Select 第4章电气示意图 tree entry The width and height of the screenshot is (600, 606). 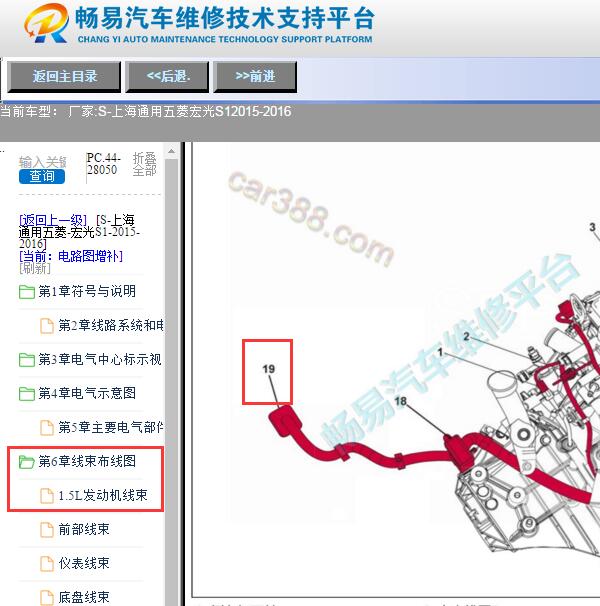[x=87, y=393]
